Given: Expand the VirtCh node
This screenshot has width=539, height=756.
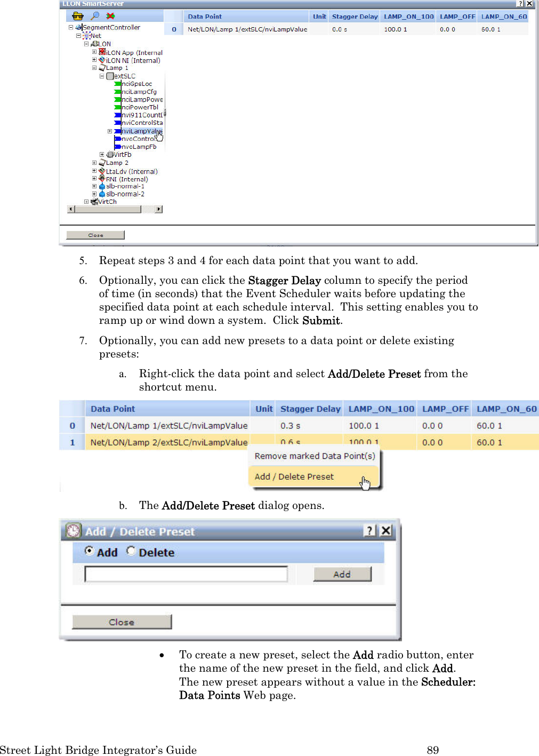Looking at the screenshot, I should click(86, 202).
